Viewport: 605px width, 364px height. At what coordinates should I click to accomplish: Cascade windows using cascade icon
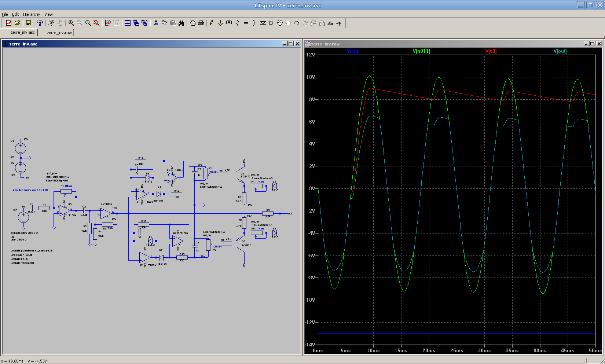tap(136, 23)
